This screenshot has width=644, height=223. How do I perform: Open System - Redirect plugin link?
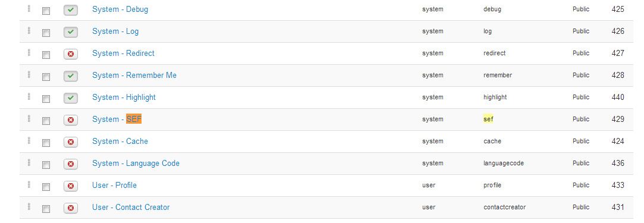point(123,54)
